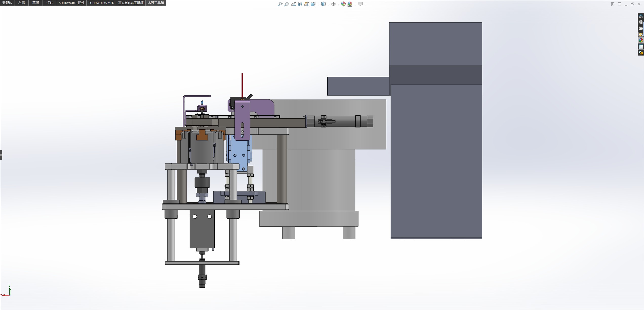The image size is (644, 310).
Task: Open the Design Library task pane icon
Action: (641, 23)
